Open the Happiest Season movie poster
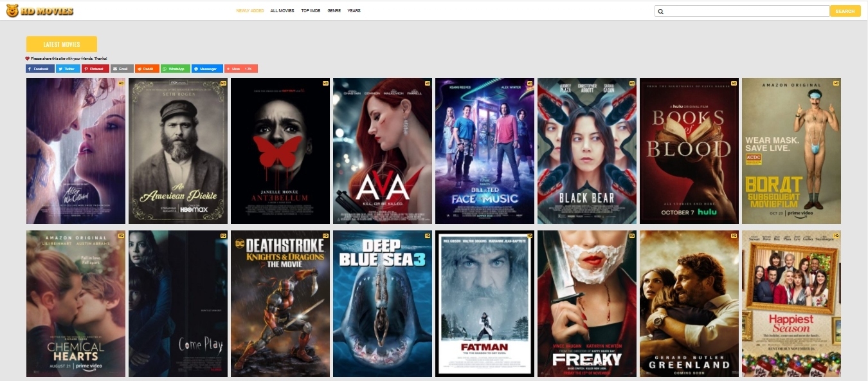The height and width of the screenshot is (381, 868). click(x=791, y=304)
